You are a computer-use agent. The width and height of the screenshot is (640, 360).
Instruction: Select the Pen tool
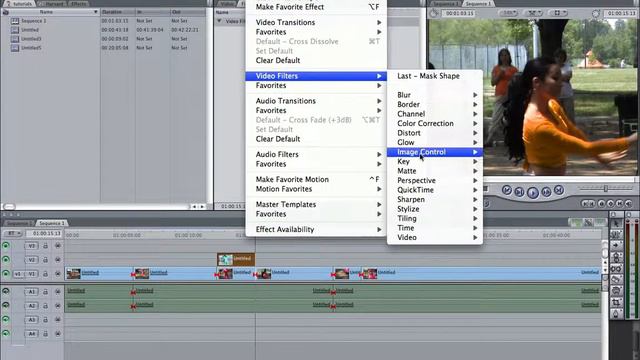pos(616,314)
